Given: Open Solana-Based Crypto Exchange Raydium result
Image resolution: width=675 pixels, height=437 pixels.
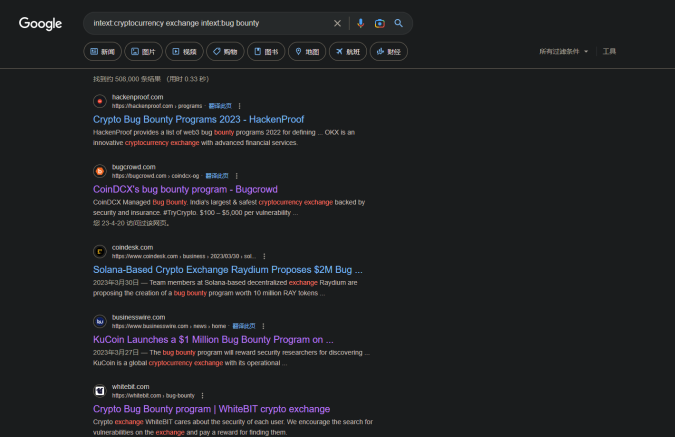Looking at the screenshot, I should [228, 270].
